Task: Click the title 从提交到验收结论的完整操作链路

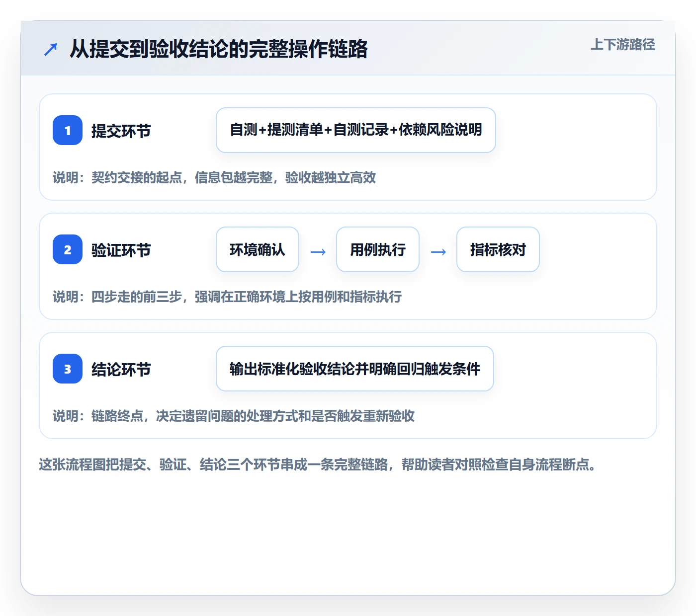Action: click(219, 49)
